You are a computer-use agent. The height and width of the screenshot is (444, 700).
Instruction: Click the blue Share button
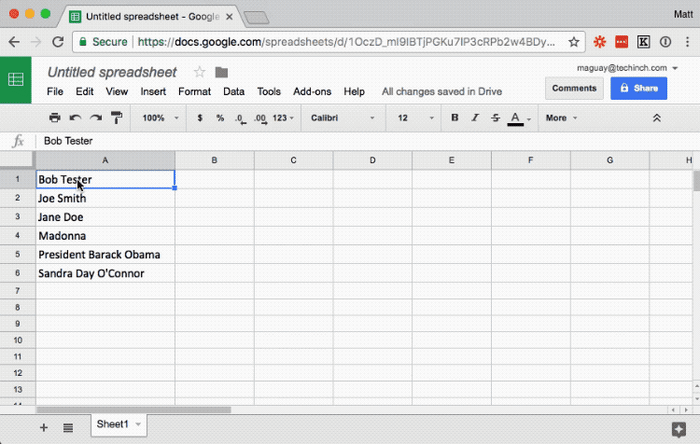coord(639,88)
